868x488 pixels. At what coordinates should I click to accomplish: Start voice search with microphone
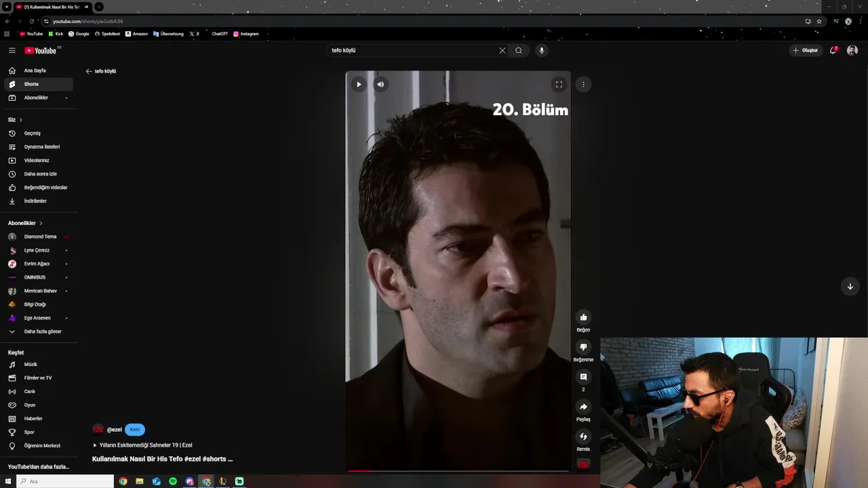click(541, 50)
